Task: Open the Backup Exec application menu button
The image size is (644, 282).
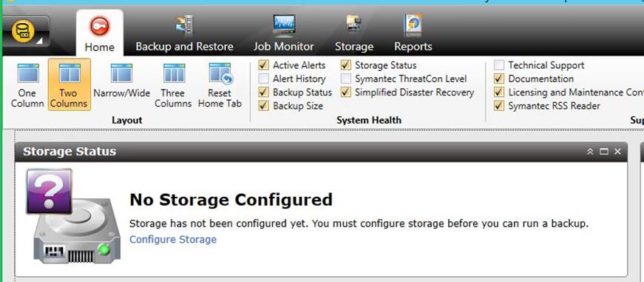Action: pos(25,31)
